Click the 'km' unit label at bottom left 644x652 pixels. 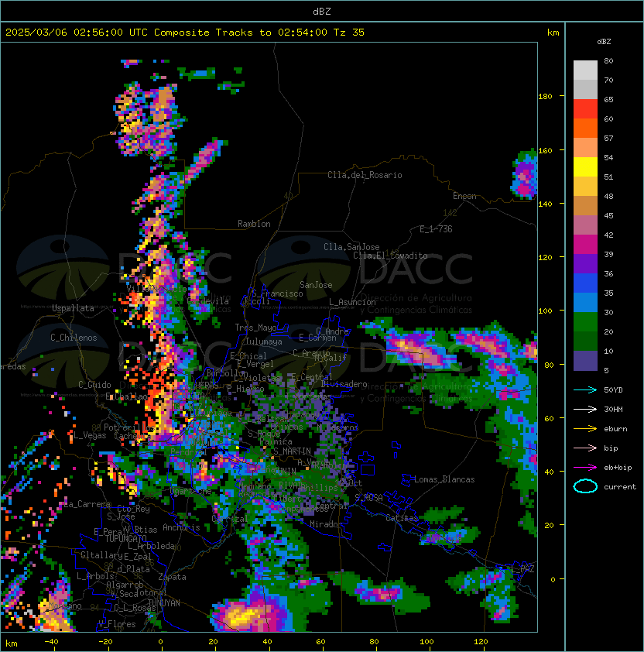12,643
